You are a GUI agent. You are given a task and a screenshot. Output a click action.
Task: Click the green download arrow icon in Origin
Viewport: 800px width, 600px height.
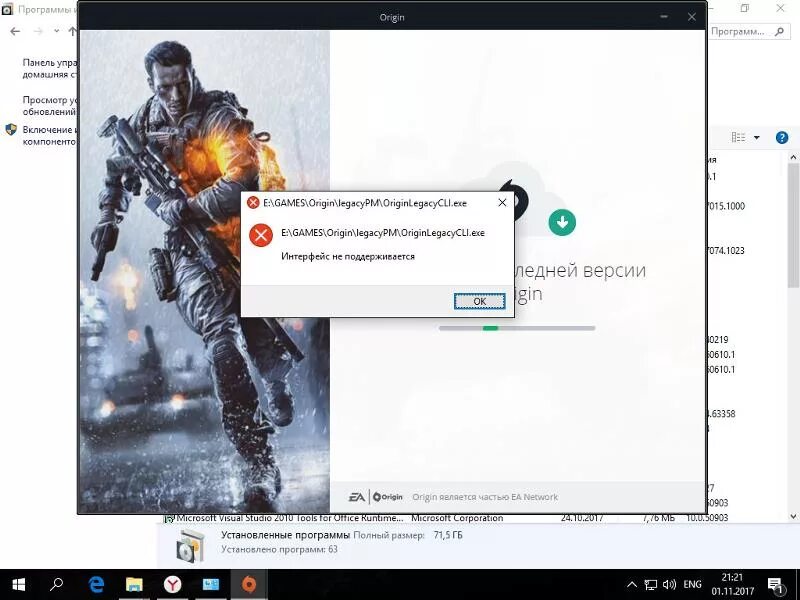click(562, 222)
